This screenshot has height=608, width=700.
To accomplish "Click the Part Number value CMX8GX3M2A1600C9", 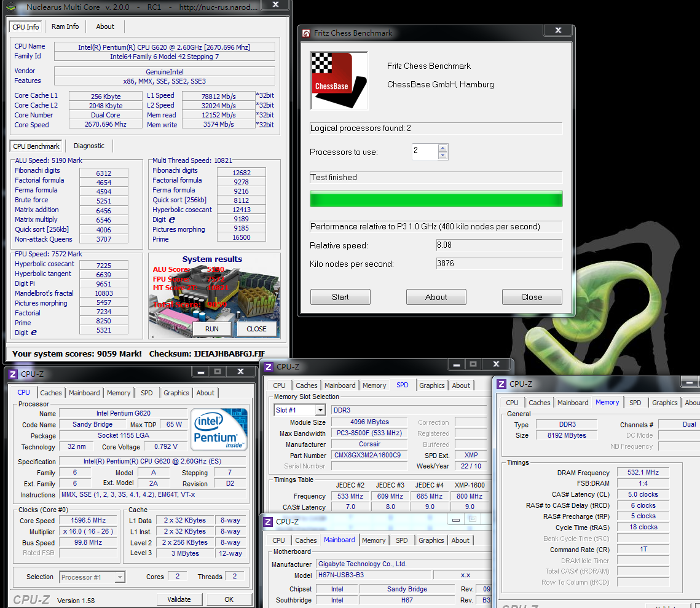I will tap(369, 456).
